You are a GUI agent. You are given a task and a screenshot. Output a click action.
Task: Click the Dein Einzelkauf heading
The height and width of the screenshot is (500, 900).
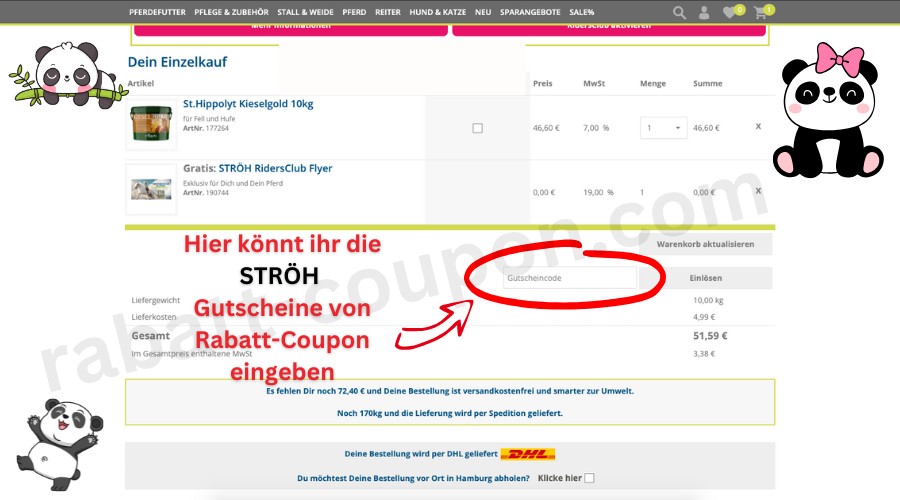click(177, 62)
